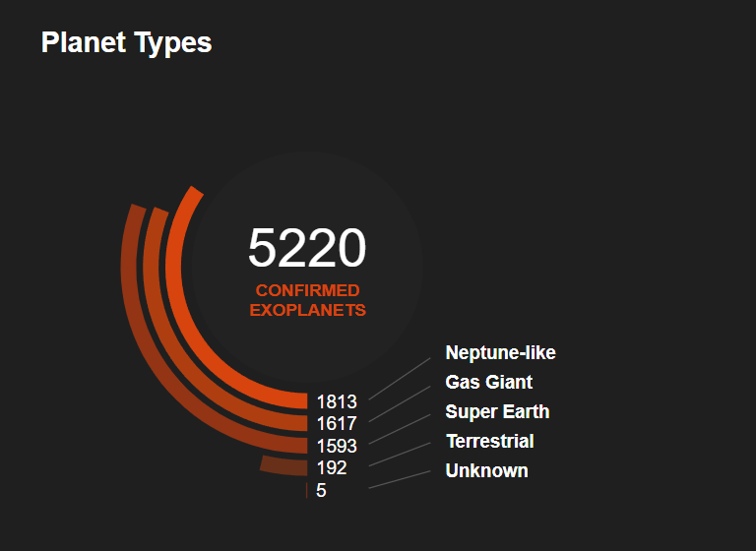Click the Unknown legend label
756x551 pixels.
[x=486, y=471]
